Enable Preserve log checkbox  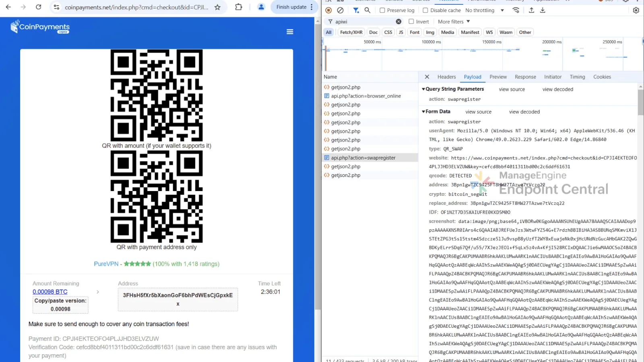point(382,10)
